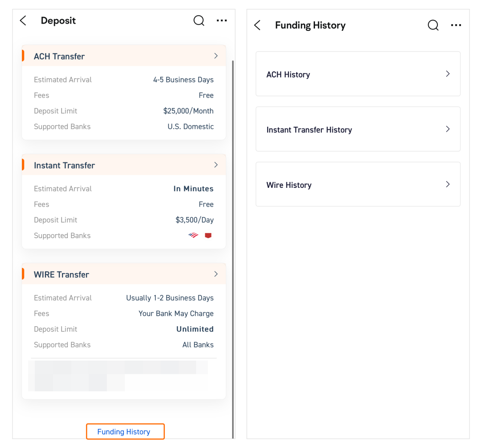
Task: Expand the Instant Transfer chevron
Action: point(216,165)
